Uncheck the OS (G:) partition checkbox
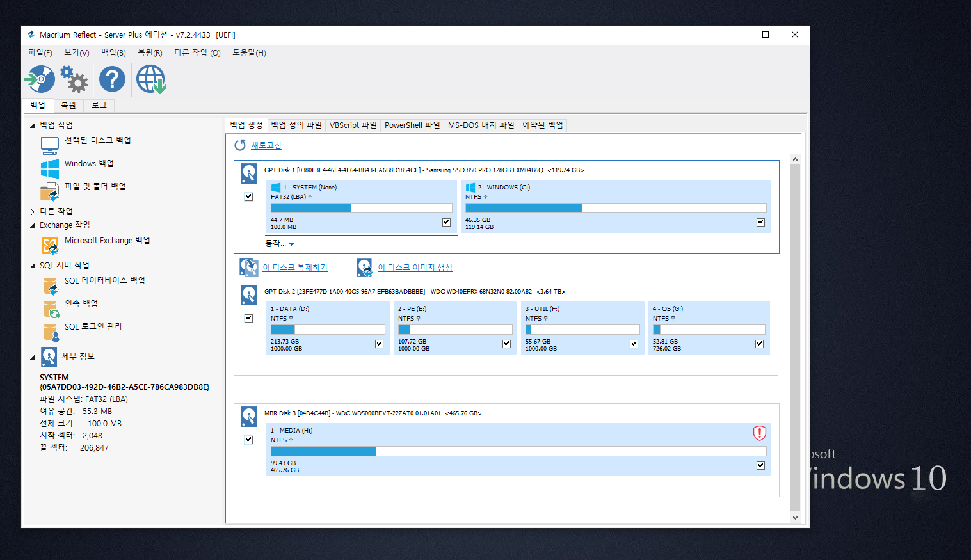The image size is (971, 560). 760,344
